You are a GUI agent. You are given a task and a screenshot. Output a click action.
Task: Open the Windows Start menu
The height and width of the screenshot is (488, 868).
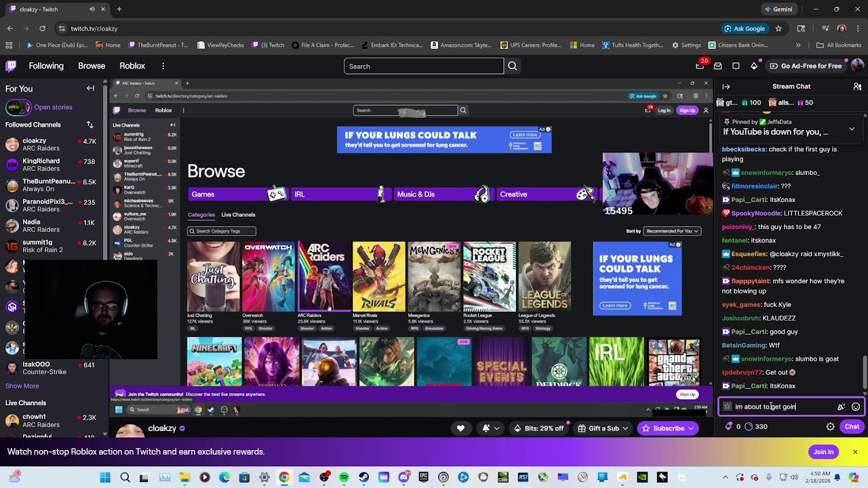pos(105,478)
